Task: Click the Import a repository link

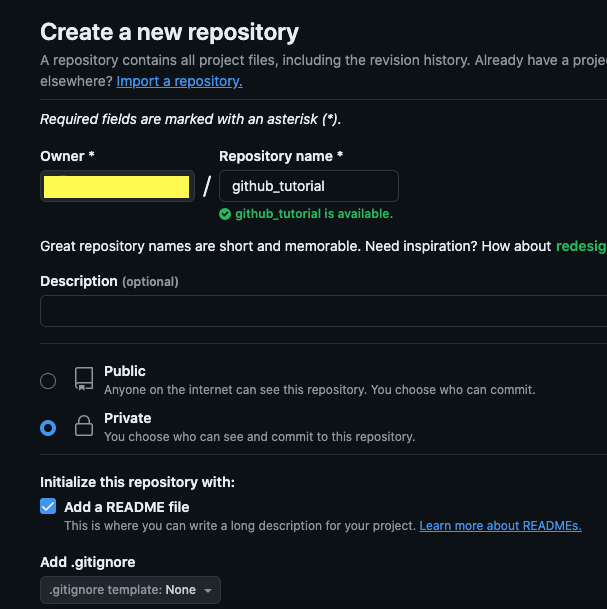Action: (x=179, y=81)
